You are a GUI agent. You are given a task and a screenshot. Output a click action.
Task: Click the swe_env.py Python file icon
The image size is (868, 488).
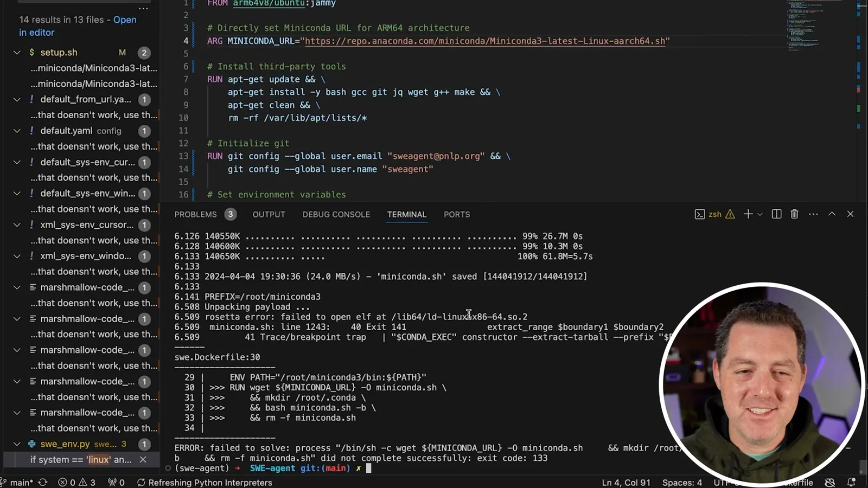click(32, 444)
